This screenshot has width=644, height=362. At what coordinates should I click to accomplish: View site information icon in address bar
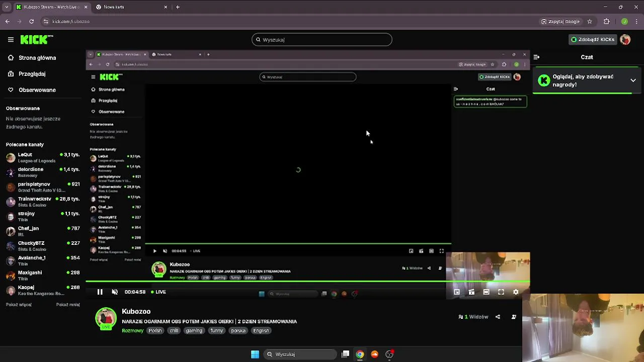46,22
